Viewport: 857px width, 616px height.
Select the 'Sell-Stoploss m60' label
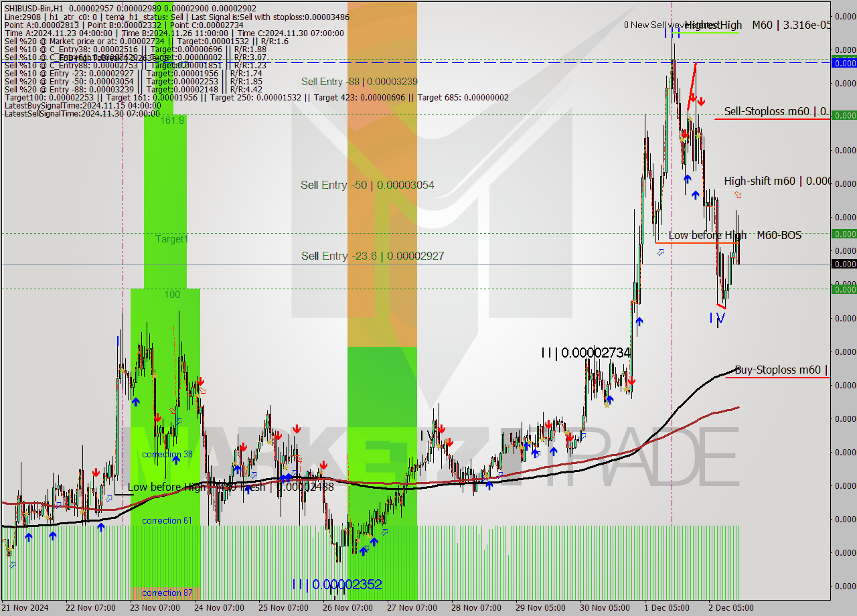pyautogui.click(x=777, y=112)
